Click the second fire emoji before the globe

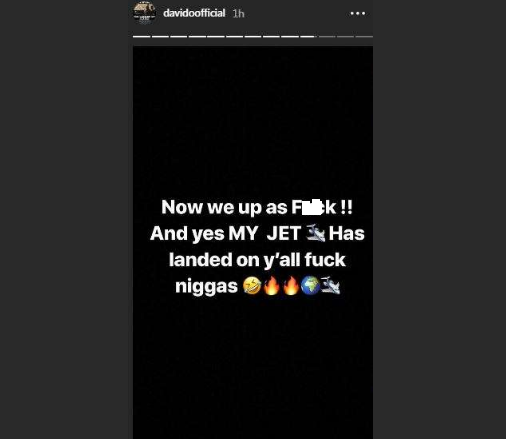(291, 286)
